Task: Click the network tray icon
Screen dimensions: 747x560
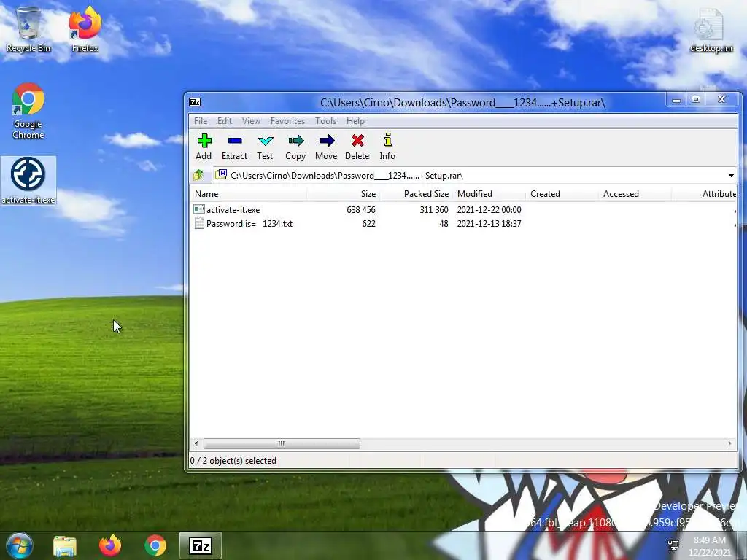Action: pos(673,545)
